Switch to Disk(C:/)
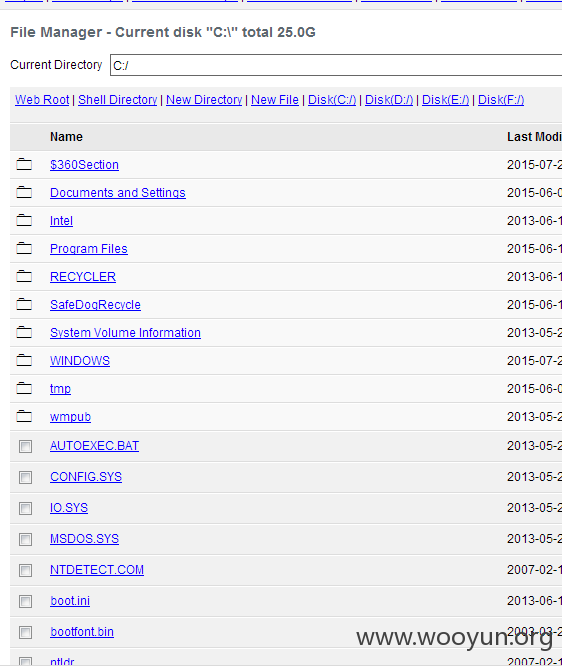 332,100
